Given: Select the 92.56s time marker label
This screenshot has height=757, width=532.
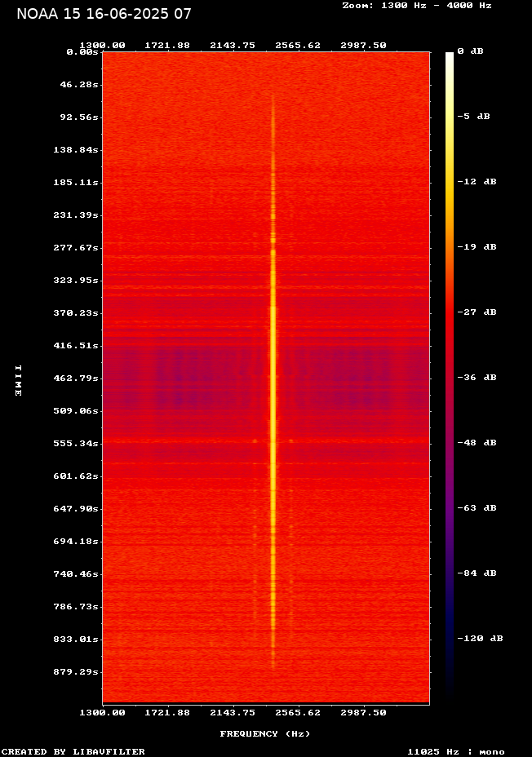Looking at the screenshot, I should coord(80,117).
